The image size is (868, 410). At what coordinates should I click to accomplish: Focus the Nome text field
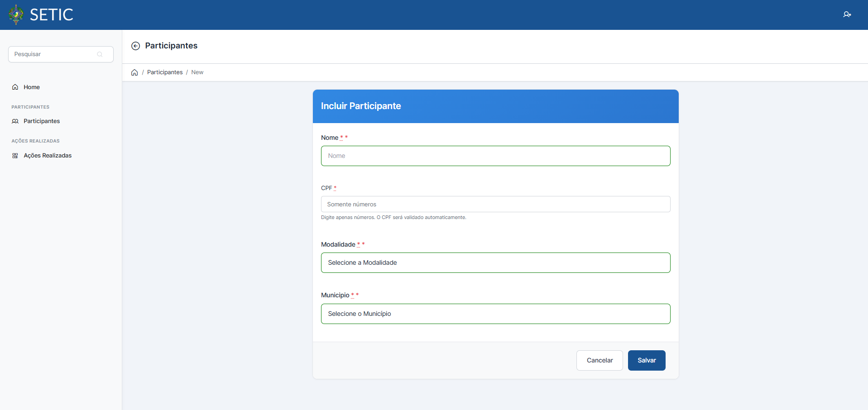(x=495, y=156)
